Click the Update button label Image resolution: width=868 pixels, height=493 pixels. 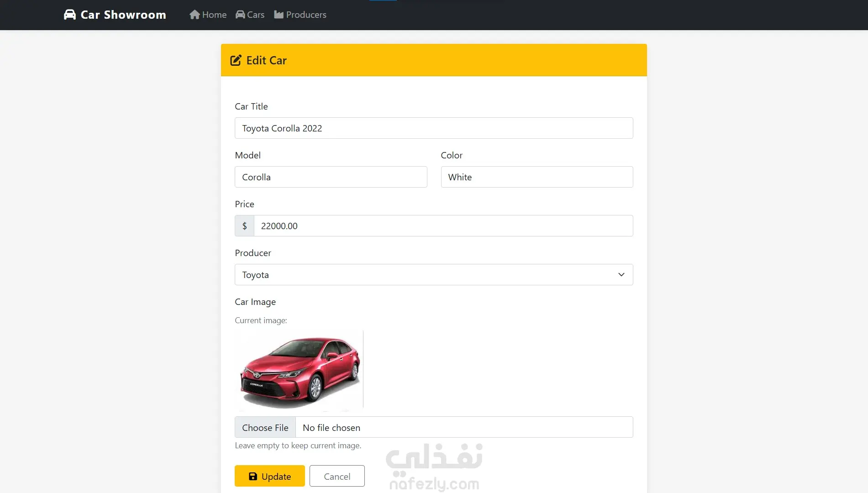276,477
